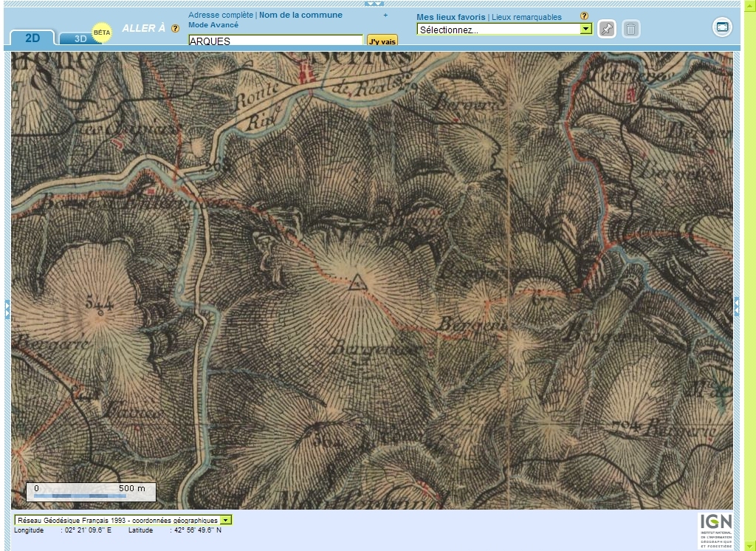Expand the right side panel arrow
Image resolution: width=756 pixels, height=551 pixels.
click(736, 307)
